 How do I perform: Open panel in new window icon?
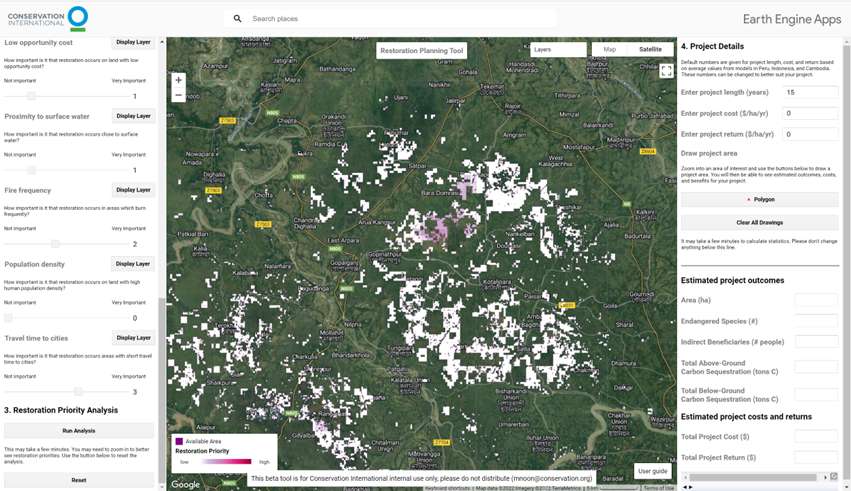click(834, 477)
